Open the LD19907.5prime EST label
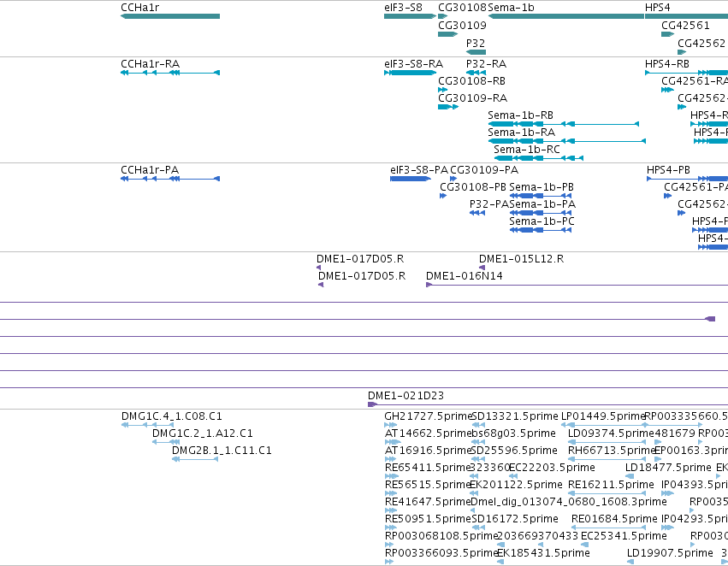This screenshot has width=728, height=566. pos(670,553)
